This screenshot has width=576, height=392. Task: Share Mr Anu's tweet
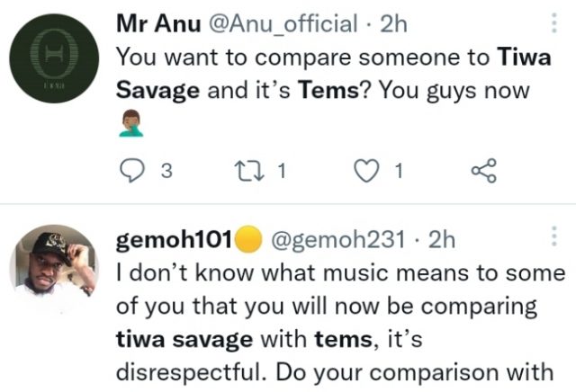(484, 171)
